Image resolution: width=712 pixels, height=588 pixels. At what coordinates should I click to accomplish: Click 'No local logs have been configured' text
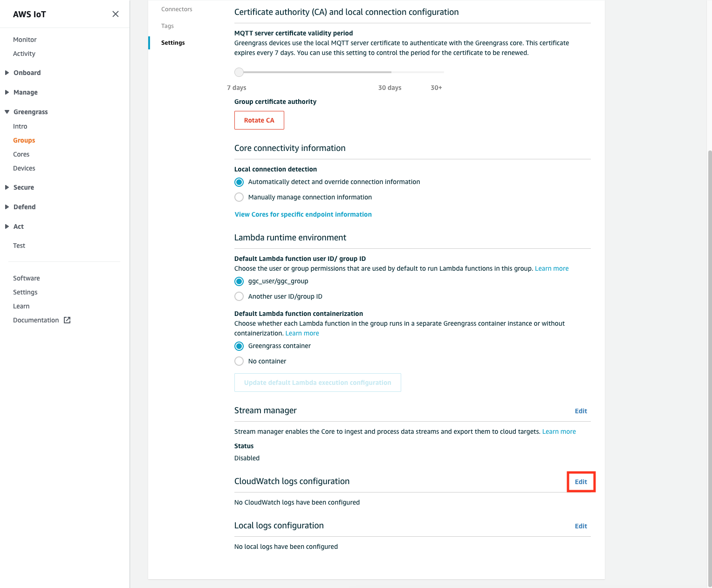coord(286,547)
